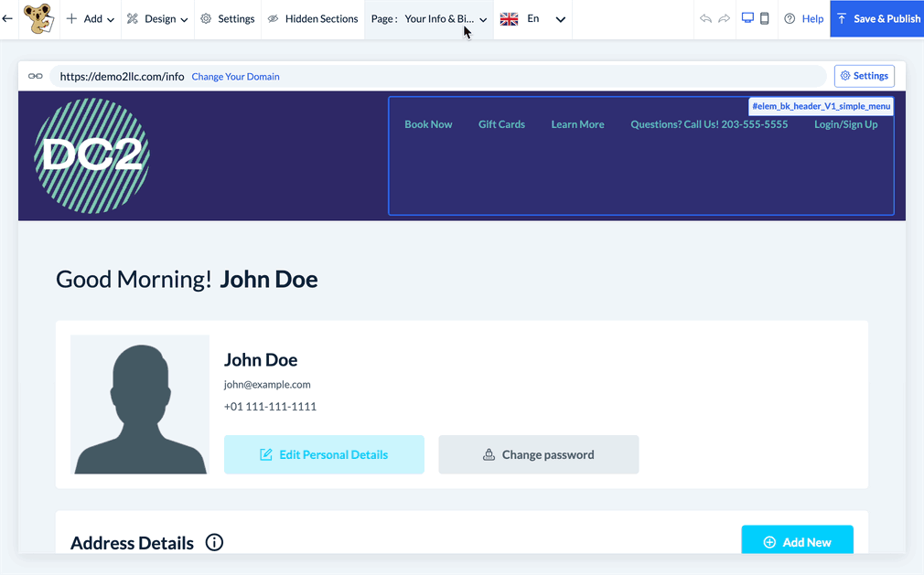
Task: Click the #elem_bk_header_V1_simple_menu tag
Action: pos(821,107)
